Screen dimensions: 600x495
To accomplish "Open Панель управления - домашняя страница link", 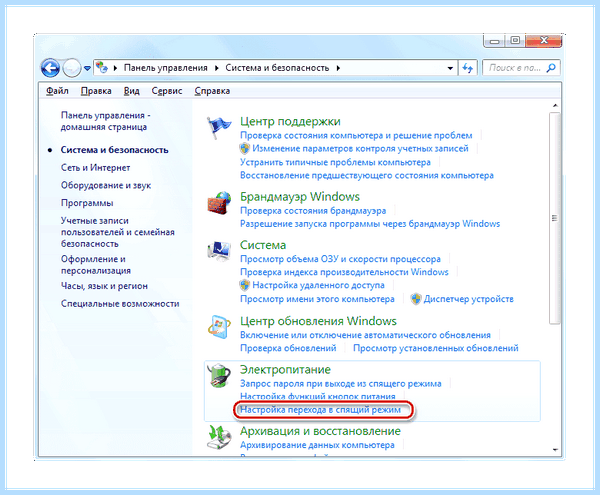I will (x=105, y=121).
